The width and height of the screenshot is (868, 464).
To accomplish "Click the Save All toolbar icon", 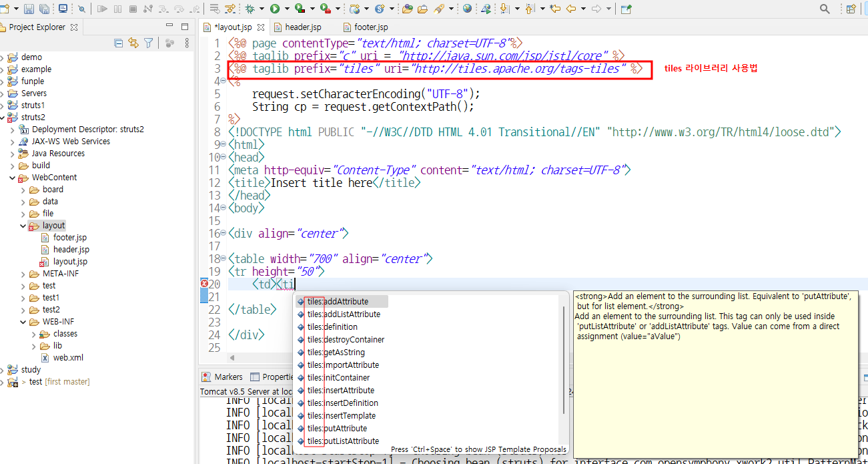I will click(x=44, y=9).
